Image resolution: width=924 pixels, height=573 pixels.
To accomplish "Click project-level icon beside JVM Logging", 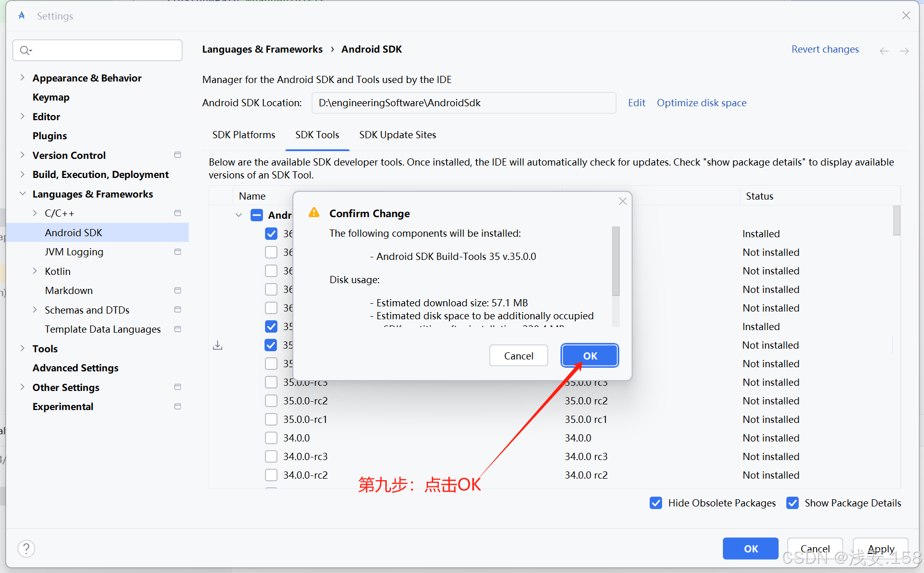I will [178, 252].
